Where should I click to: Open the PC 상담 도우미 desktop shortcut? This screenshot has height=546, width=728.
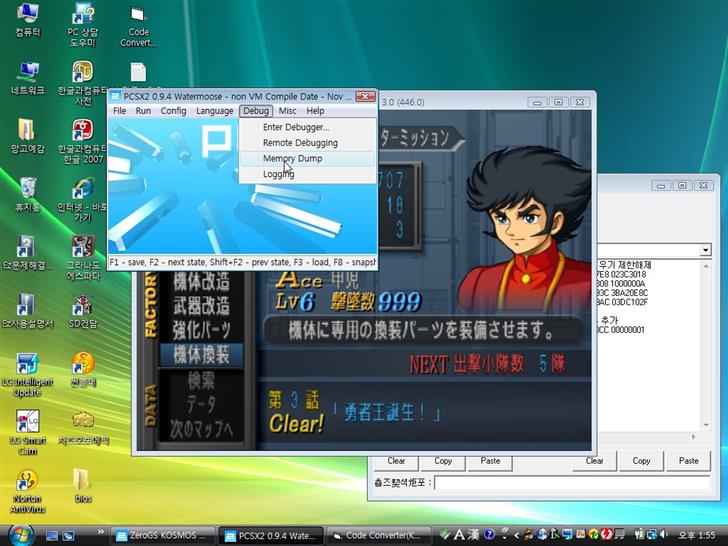click(83, 24)
